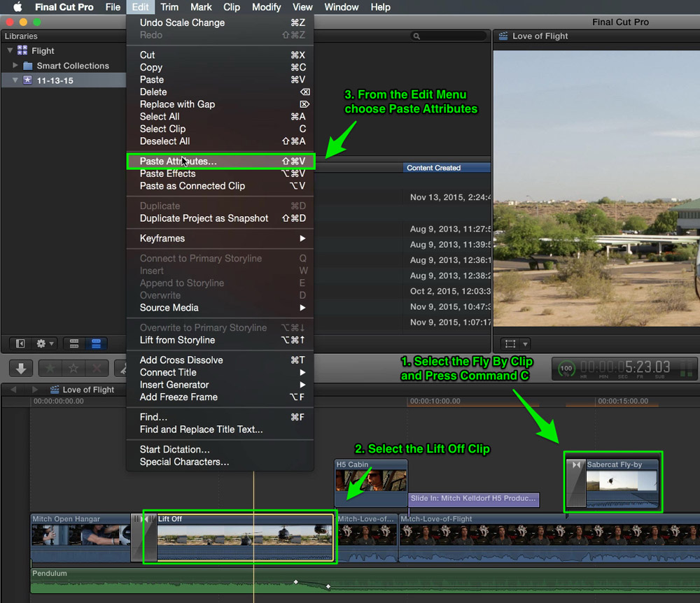The height and width of the screenshot is (603, 700).
Task: Switch browser to filmstrip view
Action: (x=74, y=343)
